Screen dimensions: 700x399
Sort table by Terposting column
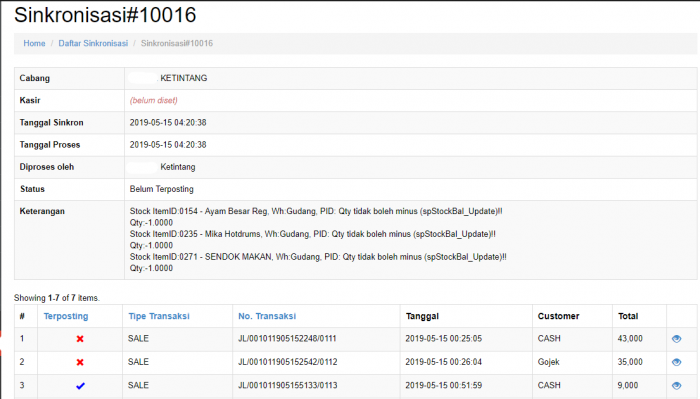pos(66,316)
